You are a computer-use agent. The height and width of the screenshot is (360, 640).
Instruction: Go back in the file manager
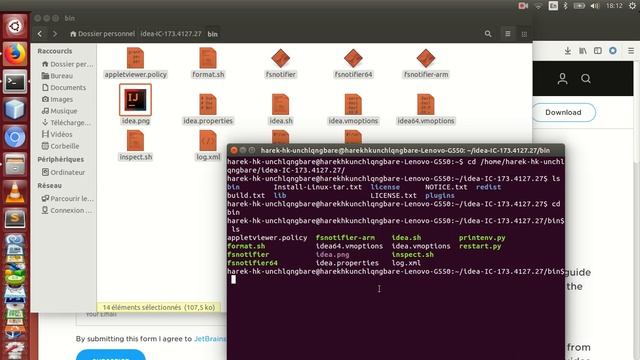(40, 34)
